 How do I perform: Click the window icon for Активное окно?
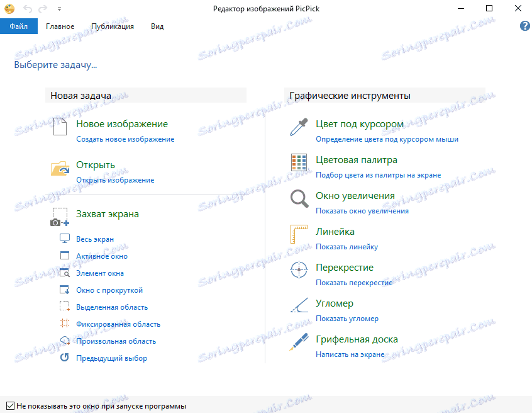(x=65, y=256)
